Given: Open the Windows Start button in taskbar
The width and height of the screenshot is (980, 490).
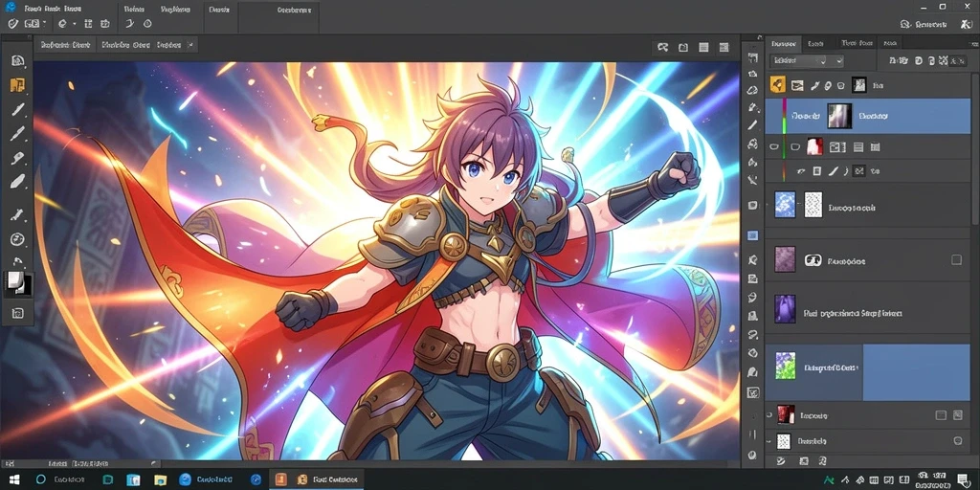Looking at the screenshot, I should 13,479.
